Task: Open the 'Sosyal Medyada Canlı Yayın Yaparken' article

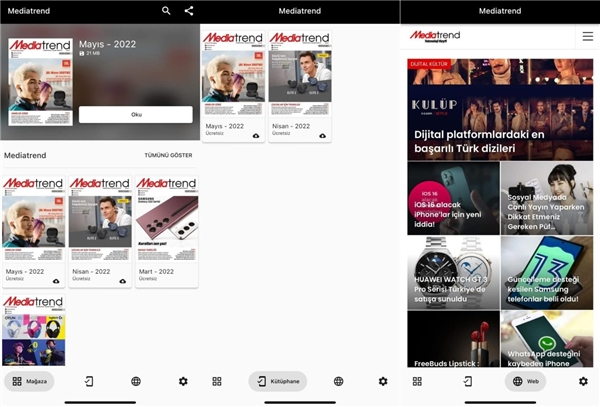Action: point(547,198)
